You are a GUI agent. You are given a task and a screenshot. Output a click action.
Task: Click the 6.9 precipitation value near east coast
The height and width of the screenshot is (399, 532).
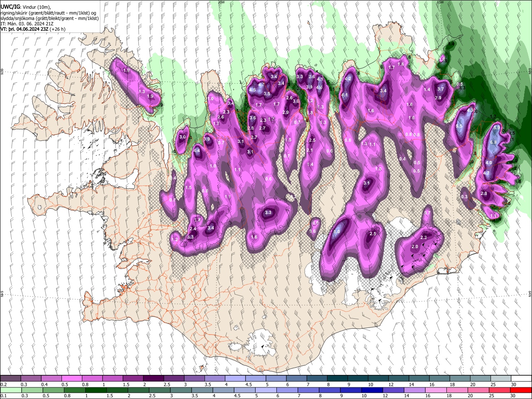pos(496,128)
